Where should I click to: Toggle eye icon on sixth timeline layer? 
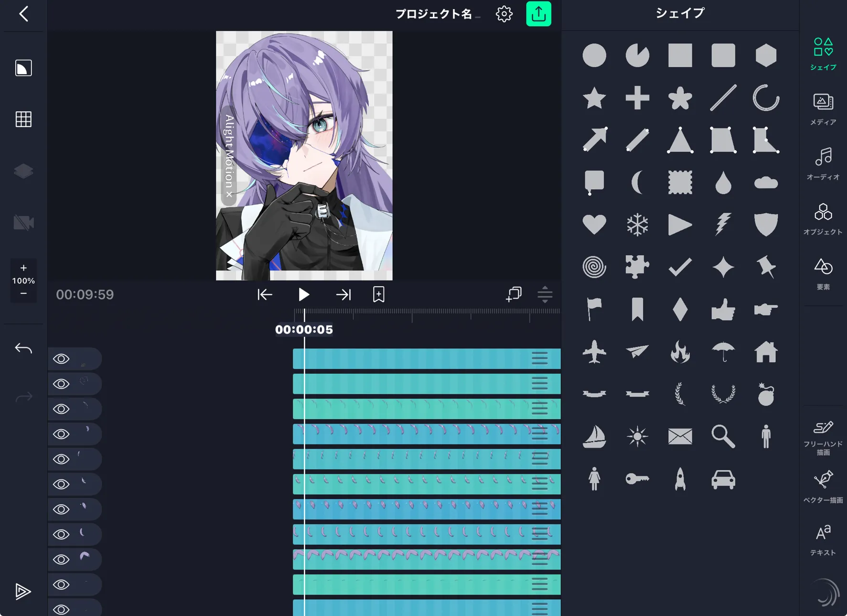click(x=61, y=484)
